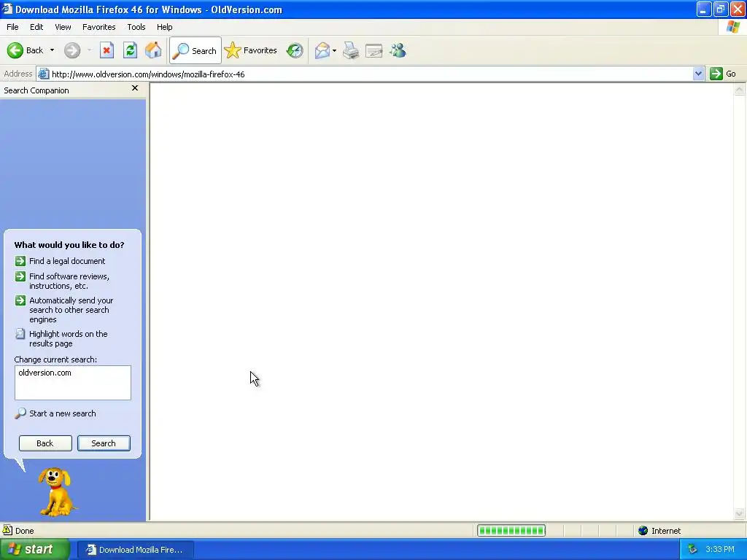Open the File menu
This screenshot has height=560, width=747.
tap(13, 27)
